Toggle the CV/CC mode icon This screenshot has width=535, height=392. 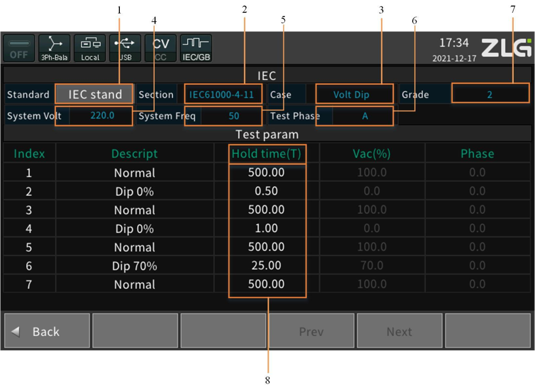click(x=160, y=48)
